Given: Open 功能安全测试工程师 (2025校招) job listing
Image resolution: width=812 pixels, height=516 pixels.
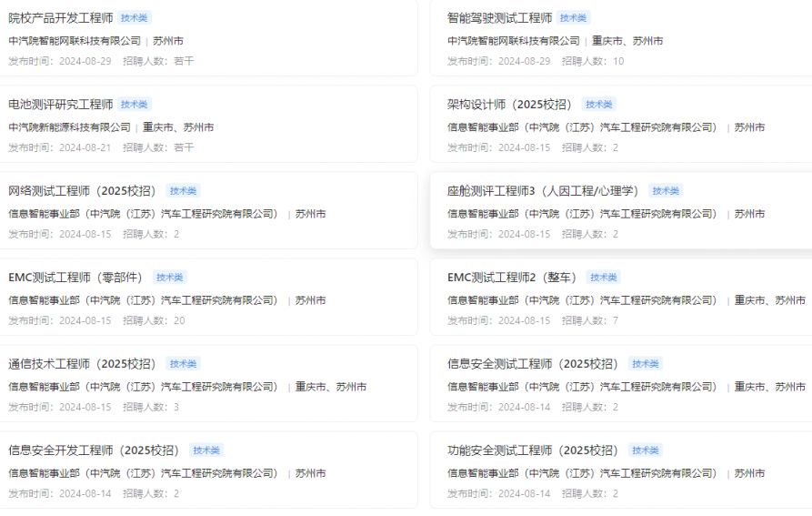Looking at the screenshot, I should (533, 450).
